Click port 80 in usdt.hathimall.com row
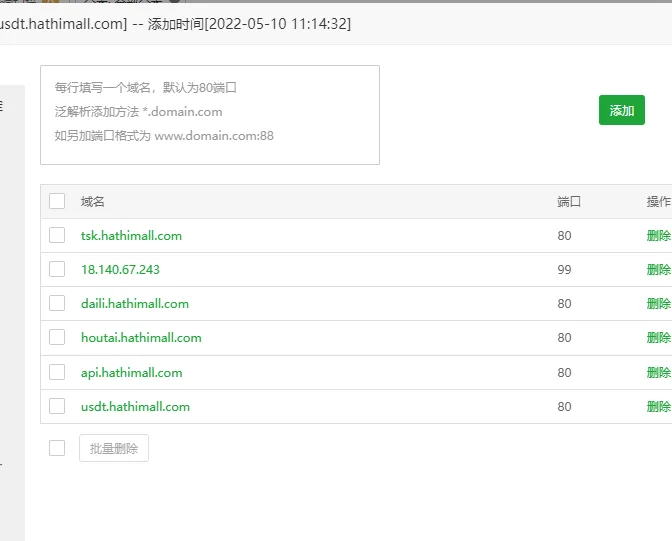Viewport: 672px width, 541px height. pyautogui.click(x=564, y=407)
